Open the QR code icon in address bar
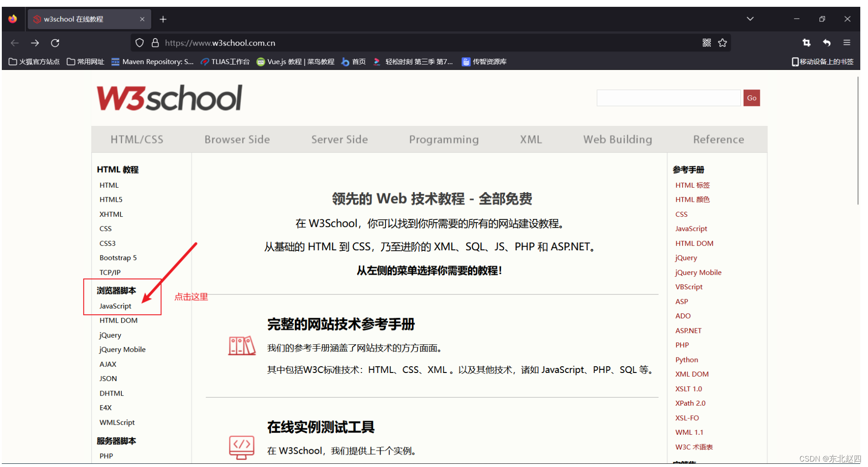The height and width of the screenshot is (467, 868). coord(707,43)
